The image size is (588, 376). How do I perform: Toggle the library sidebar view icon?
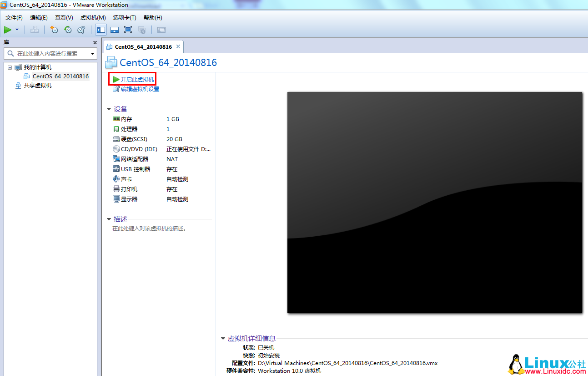pyautogui.click(x=101, y=30)
